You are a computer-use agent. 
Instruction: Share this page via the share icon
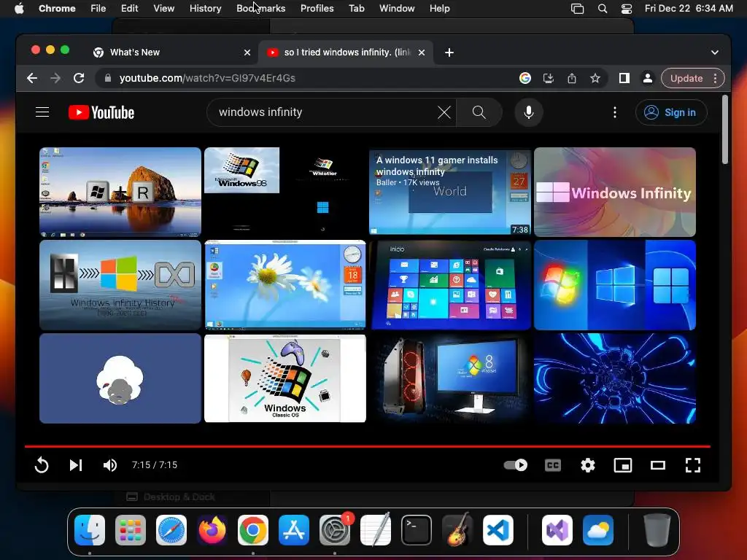[x=572, y=78]
